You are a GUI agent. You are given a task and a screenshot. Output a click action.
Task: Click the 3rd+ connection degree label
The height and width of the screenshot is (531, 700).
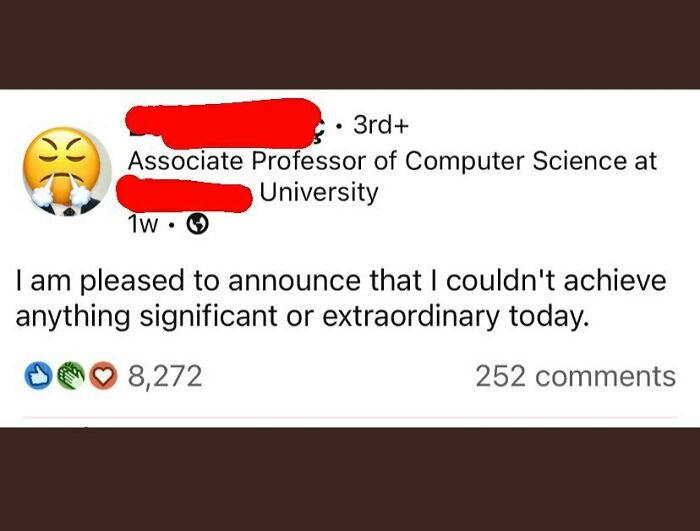pos(381,125)
